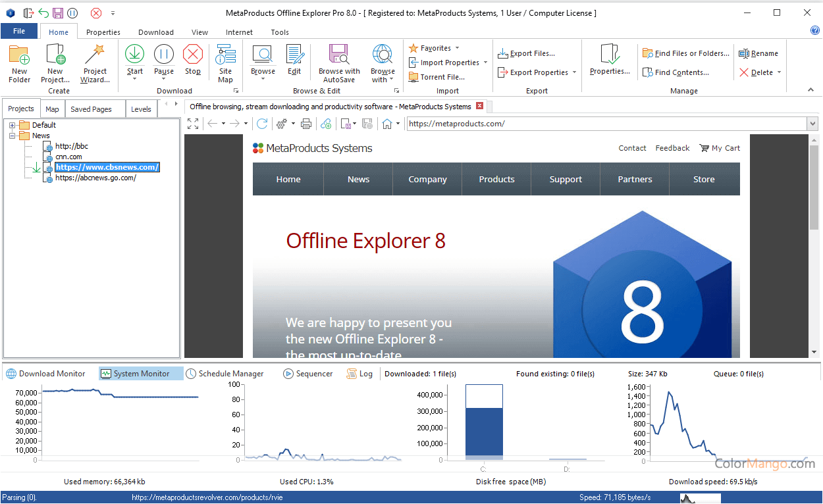
Task: Collapse the News folder tree node
Action: point(12,136)
